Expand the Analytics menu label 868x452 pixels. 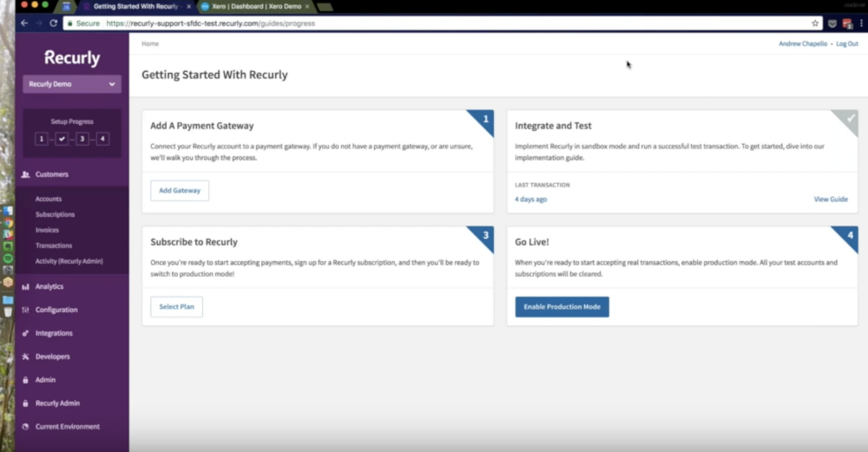[49, 286]
